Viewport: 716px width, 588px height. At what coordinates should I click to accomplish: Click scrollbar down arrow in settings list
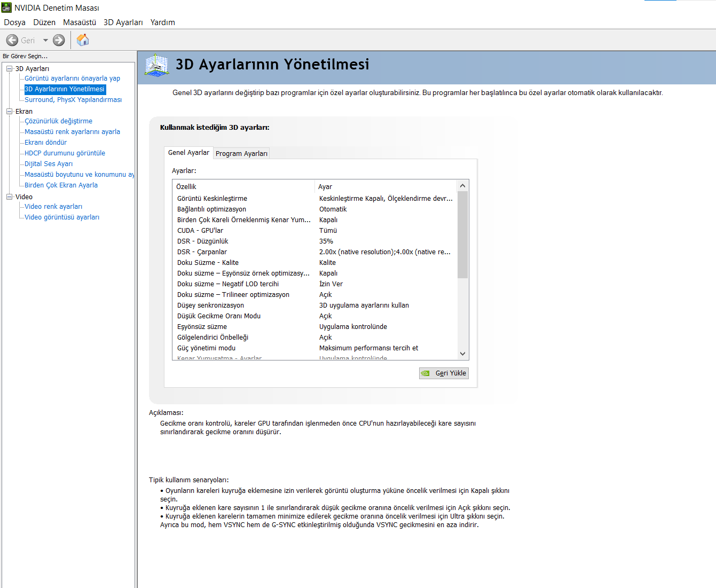tap(462, 354)
